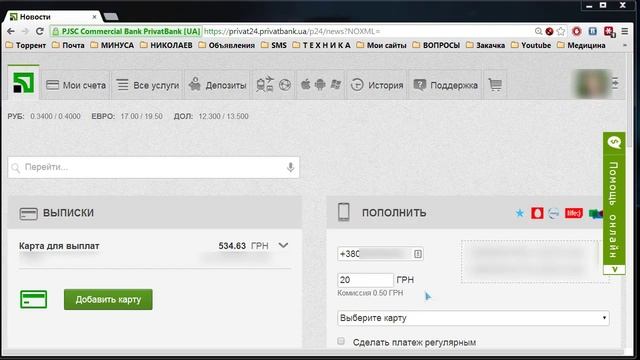Click the bookmark star icon

(x=561, y=31)
